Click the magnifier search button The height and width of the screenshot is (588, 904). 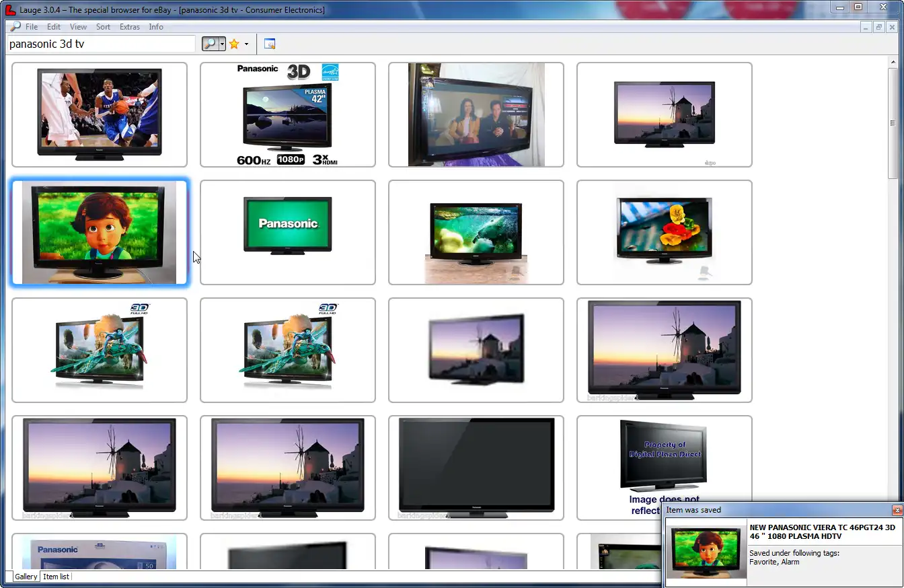coord(210,44)
